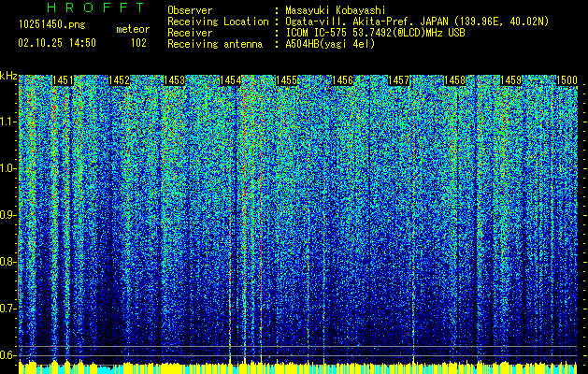The width and height of the screenshot is (588, 374).
Task: Click the 1500 time marker
Action: 566,80
